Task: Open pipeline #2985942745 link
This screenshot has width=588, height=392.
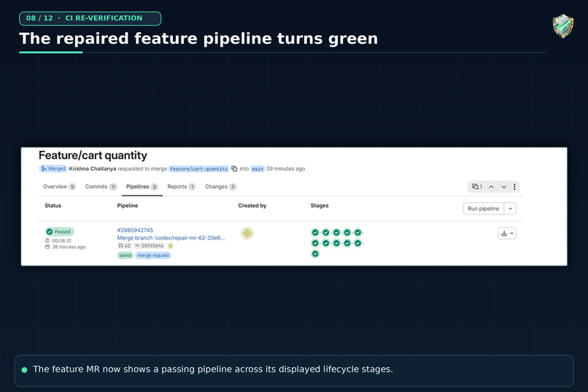Action: pyautogui.click(x=135, y=231)
